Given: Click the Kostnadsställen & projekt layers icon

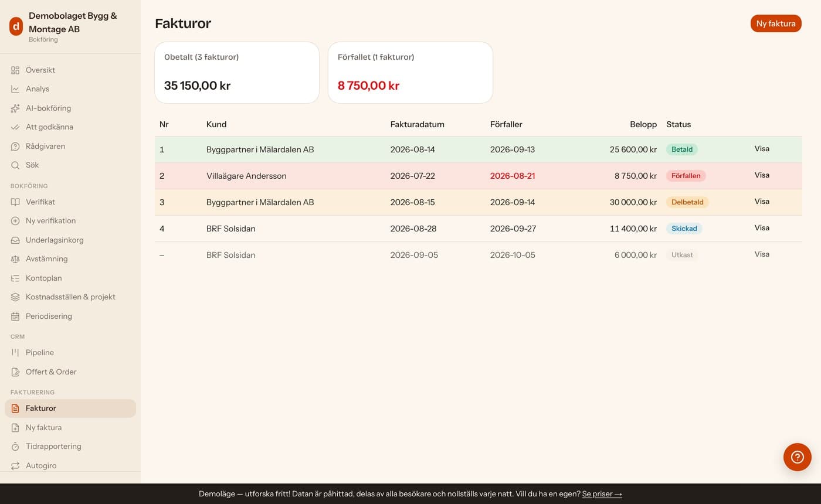Looking at the screenshot, I should [15, 297].
